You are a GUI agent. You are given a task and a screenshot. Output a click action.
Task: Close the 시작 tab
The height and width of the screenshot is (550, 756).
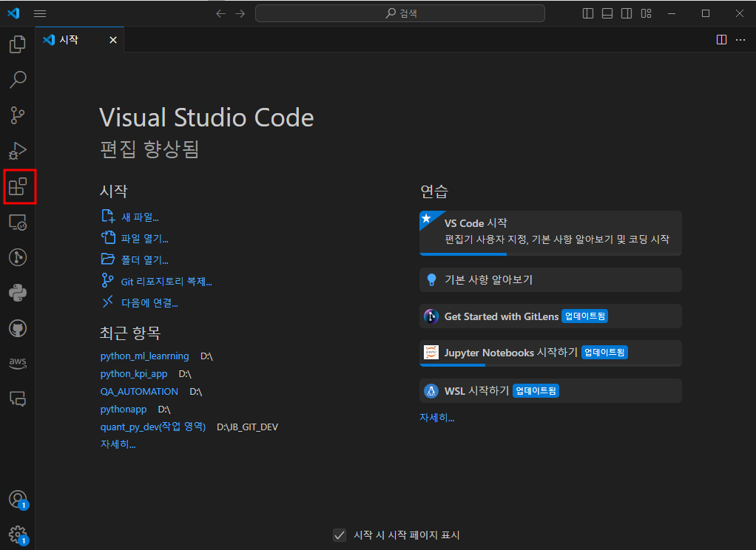(113, 40)
